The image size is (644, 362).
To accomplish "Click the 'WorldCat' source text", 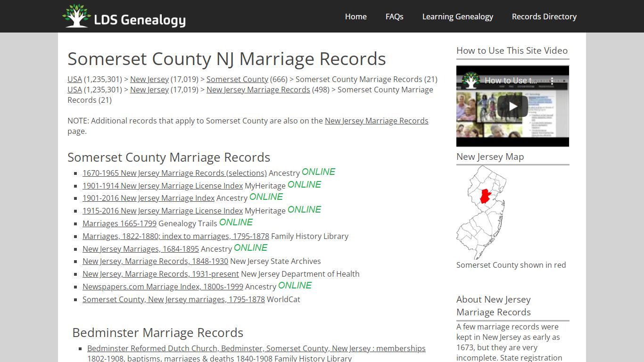I will coord(283,299).
